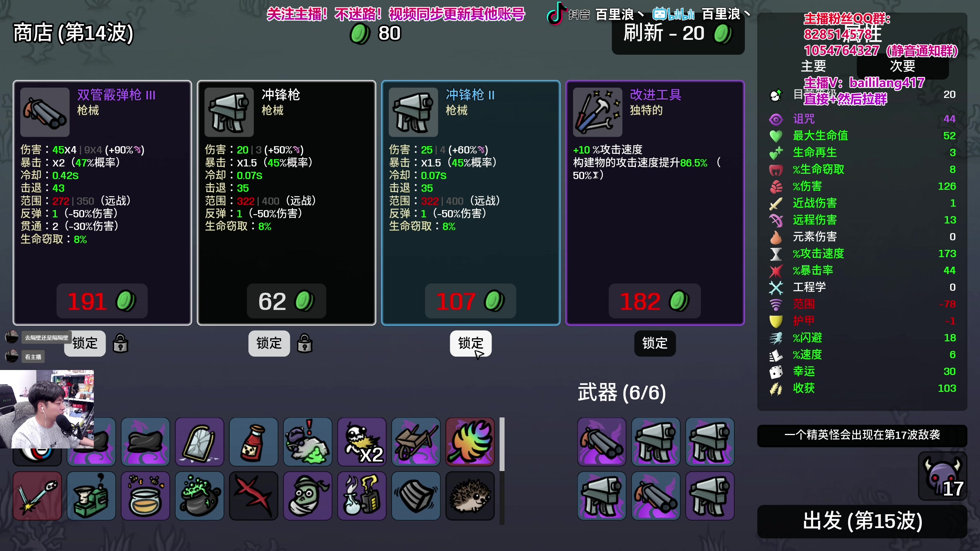
Task: Refresh shop for 20 materials
Action: tap(678, 34)
